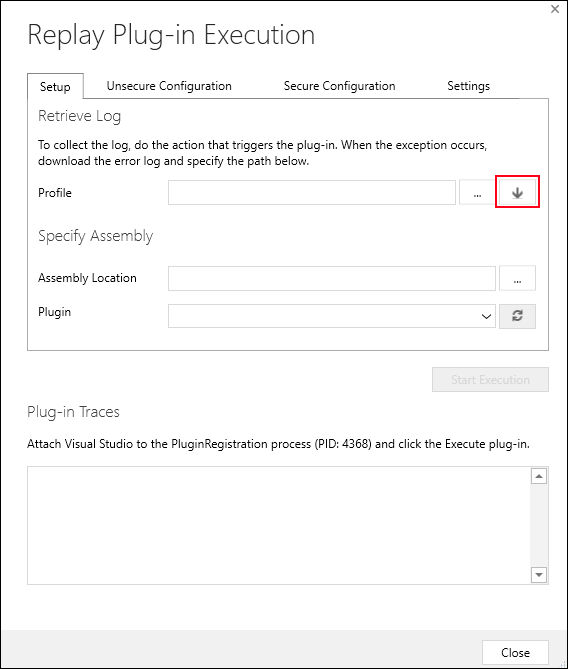Browse for Profile with ellipsis button
The height and width of the screenshot is (669, 568).
click(477, 192)
